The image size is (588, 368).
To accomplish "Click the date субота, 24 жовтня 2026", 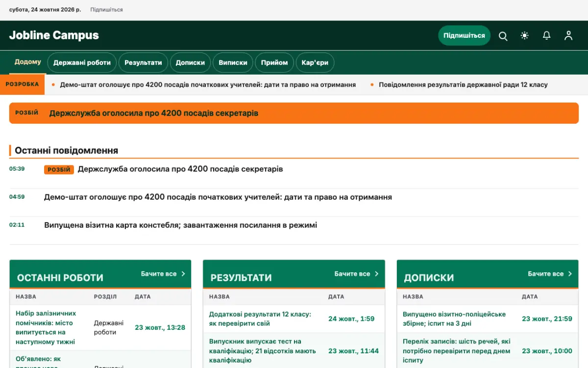I will coord(45,10).
